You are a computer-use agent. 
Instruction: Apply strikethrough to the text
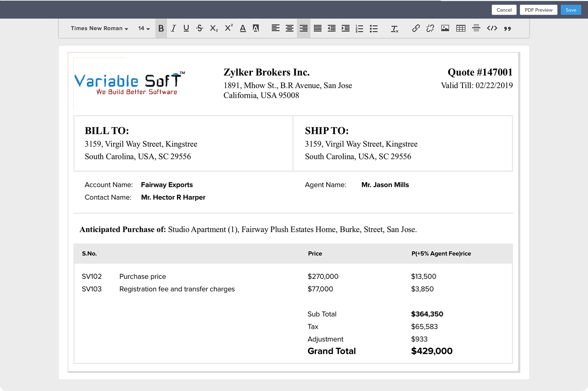click(200, 28)
